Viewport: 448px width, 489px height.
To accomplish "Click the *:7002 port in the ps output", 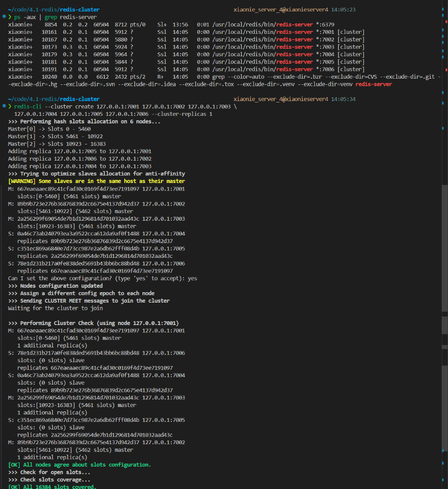I will pos(325,40).
